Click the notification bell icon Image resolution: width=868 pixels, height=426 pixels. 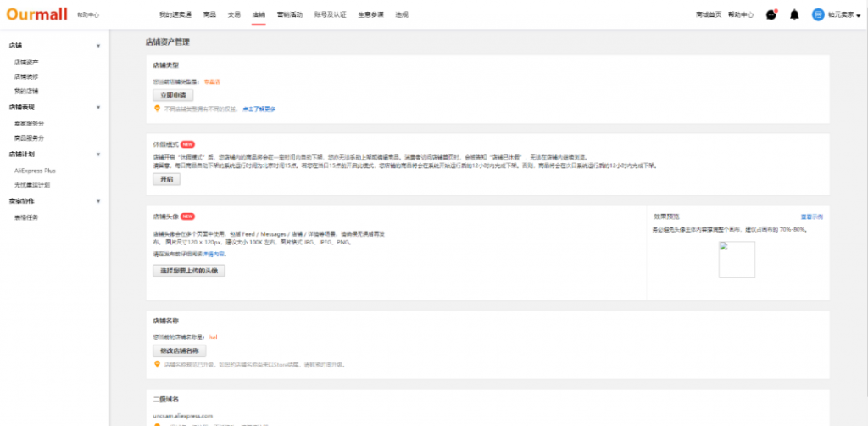794,14
